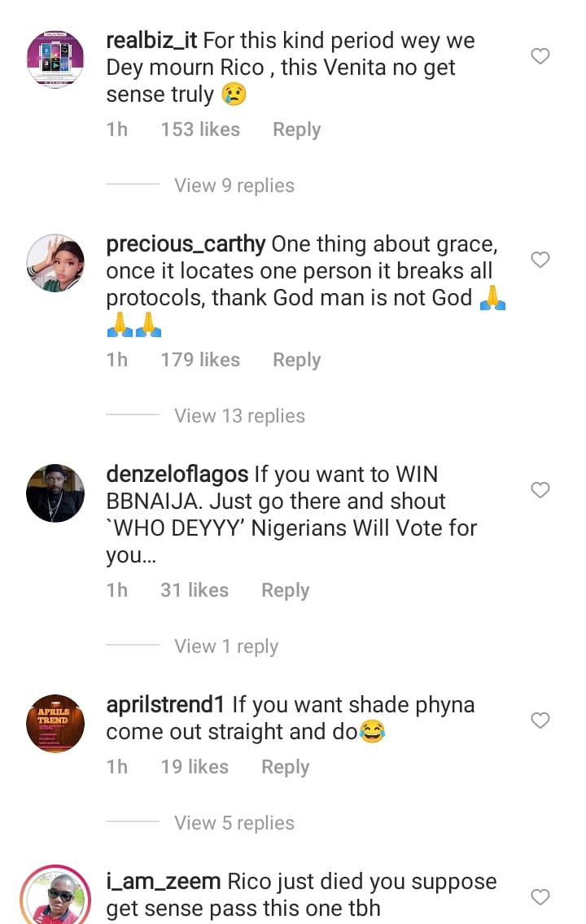586x924 pixels.
Task: Expand View 5 replies
Action: click(234, 823)
